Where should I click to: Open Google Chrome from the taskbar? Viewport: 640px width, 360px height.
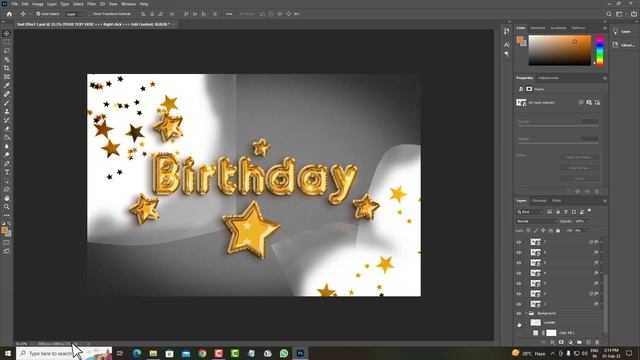point(202,353)
